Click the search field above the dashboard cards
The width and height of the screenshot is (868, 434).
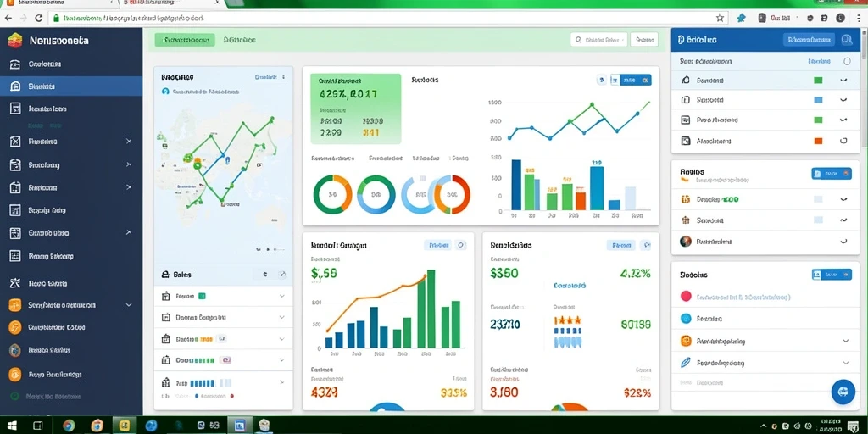599,40
